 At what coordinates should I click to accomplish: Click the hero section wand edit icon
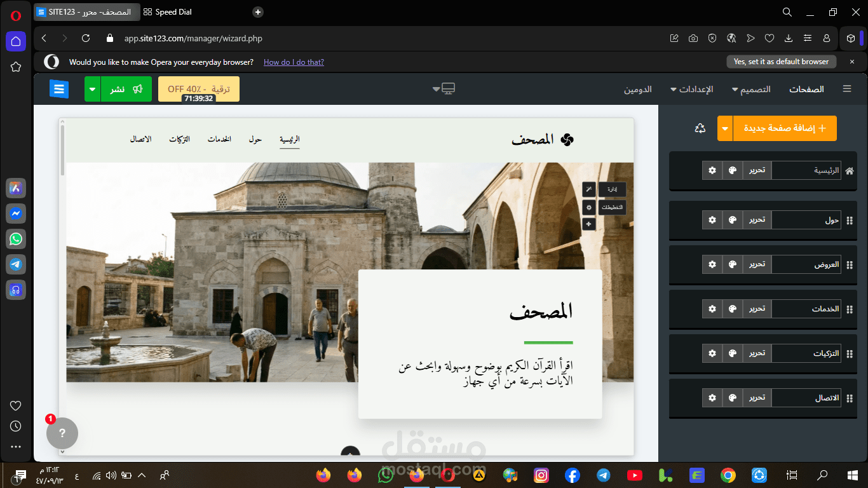(x=589, y=189)
